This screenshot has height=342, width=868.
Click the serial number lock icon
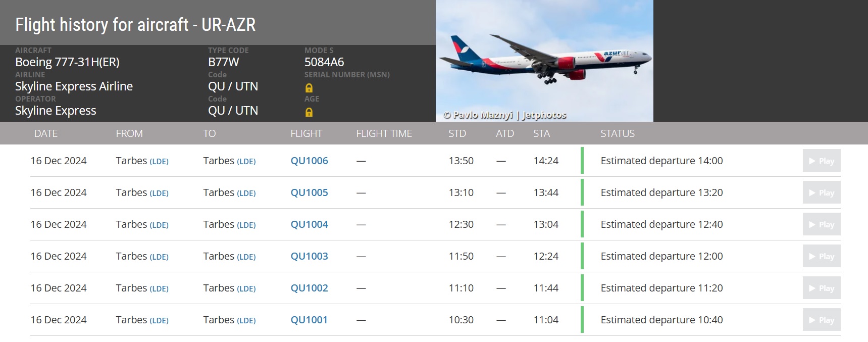309,88
